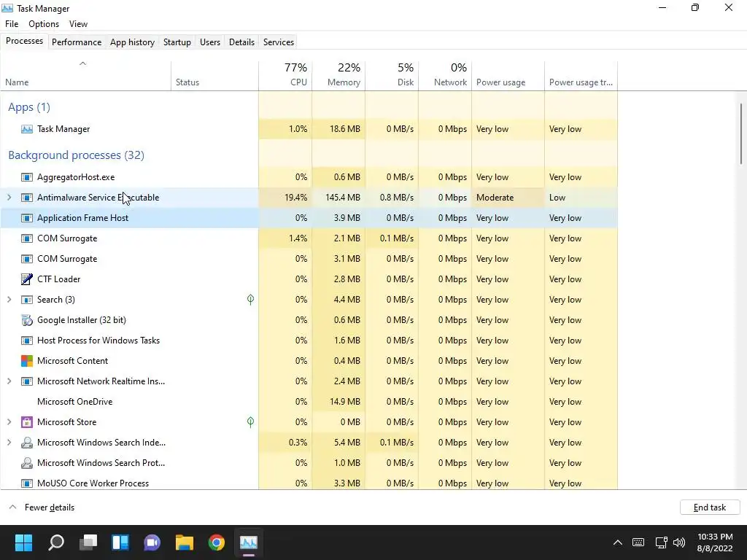This screenshot has height=560, width=747.
Task: Launch Chat from the taskbar
Action: 152,542
